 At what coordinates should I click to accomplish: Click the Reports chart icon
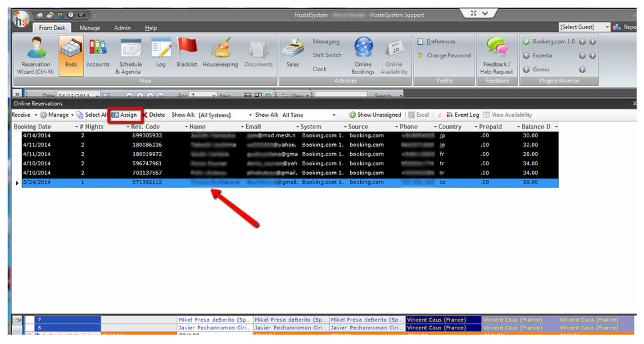(617, 27)
